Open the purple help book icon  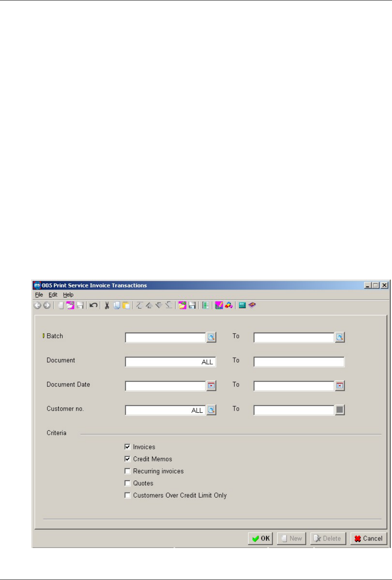[252, 305]
